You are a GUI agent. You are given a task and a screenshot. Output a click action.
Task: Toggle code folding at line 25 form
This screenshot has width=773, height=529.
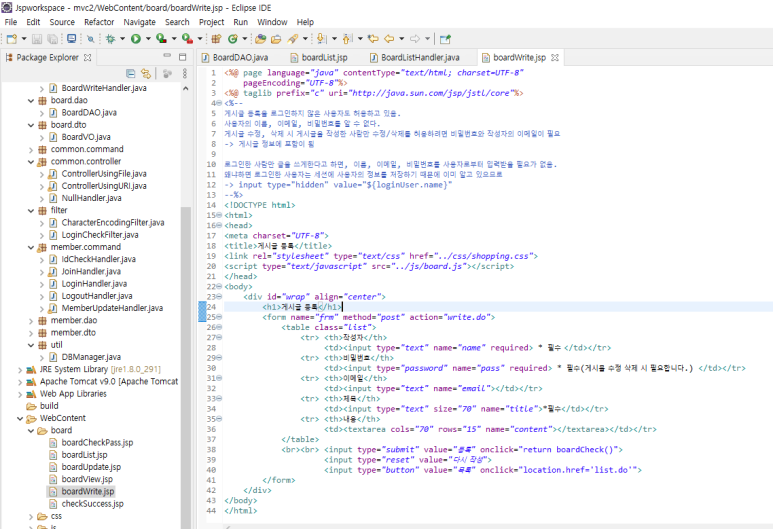(x=219, y=317)
